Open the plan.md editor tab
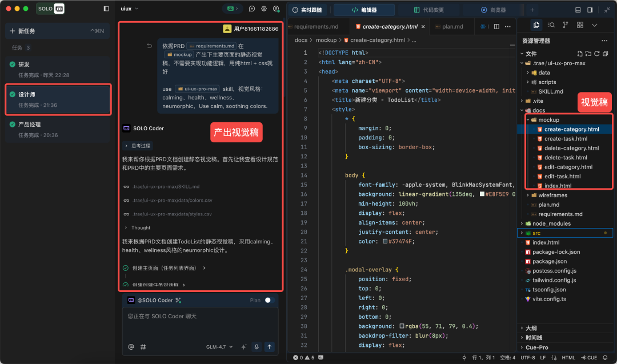 point(452,27)
